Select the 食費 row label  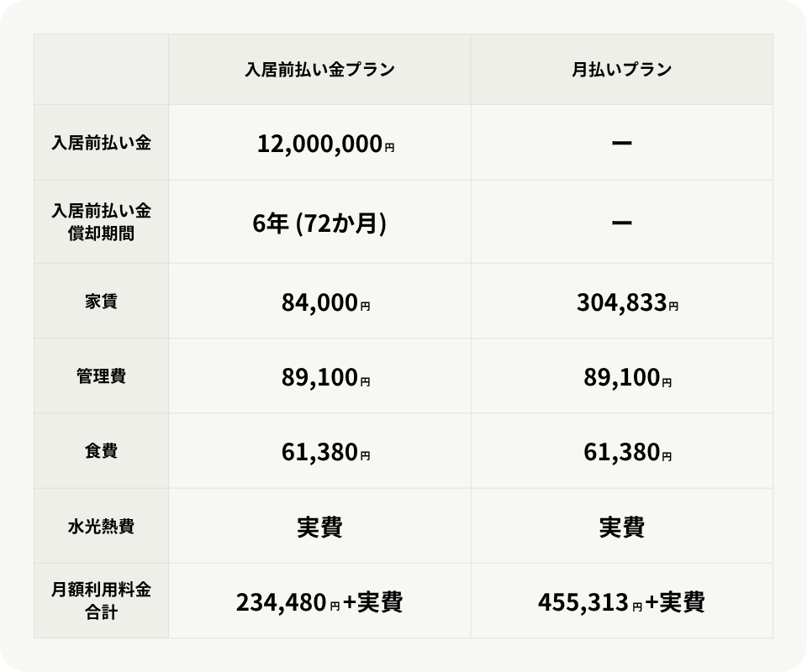(101, 451)
